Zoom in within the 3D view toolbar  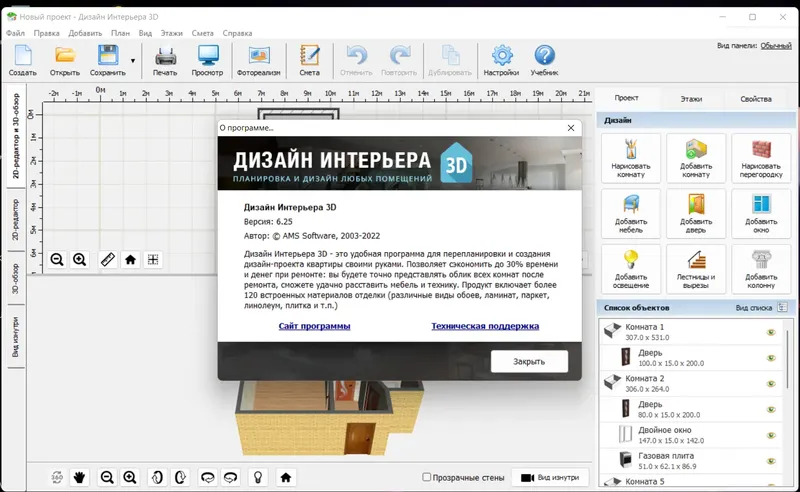[x=130, y=478]
